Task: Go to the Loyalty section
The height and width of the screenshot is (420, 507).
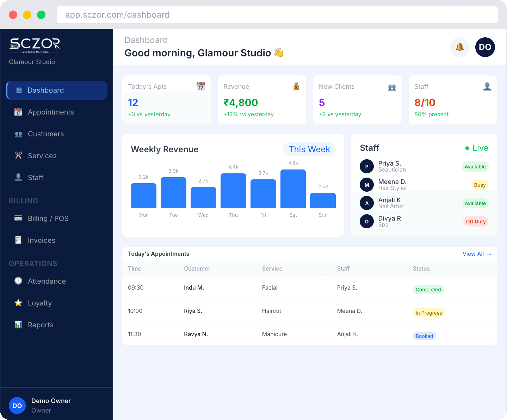Action: click(57, 303)
